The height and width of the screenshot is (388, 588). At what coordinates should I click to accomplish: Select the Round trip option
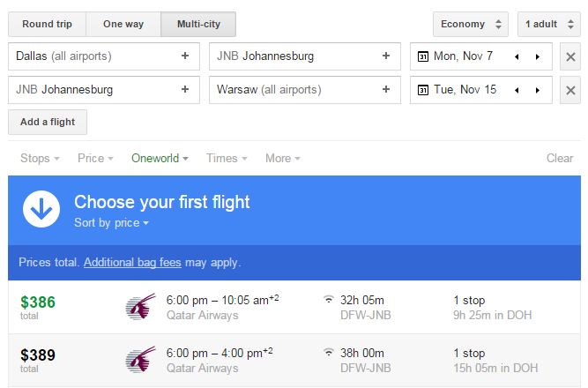(x=48, y=24)
